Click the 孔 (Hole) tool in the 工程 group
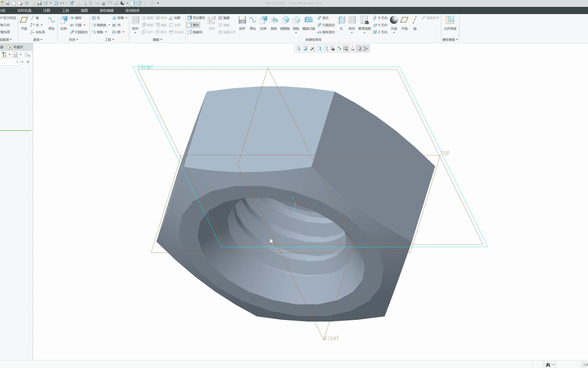Image resolution: width=588 pixels, height=368 pixels. click(x=96, y=18)
